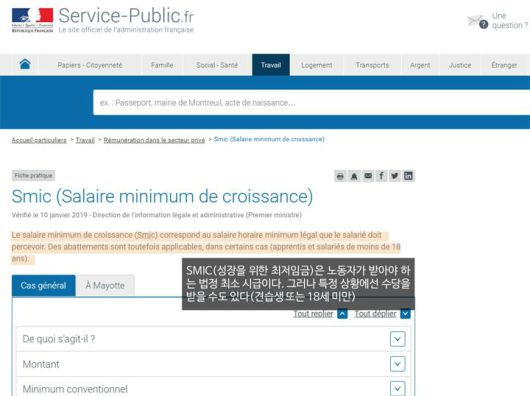Click the print page icon

[x=340, y=176]
